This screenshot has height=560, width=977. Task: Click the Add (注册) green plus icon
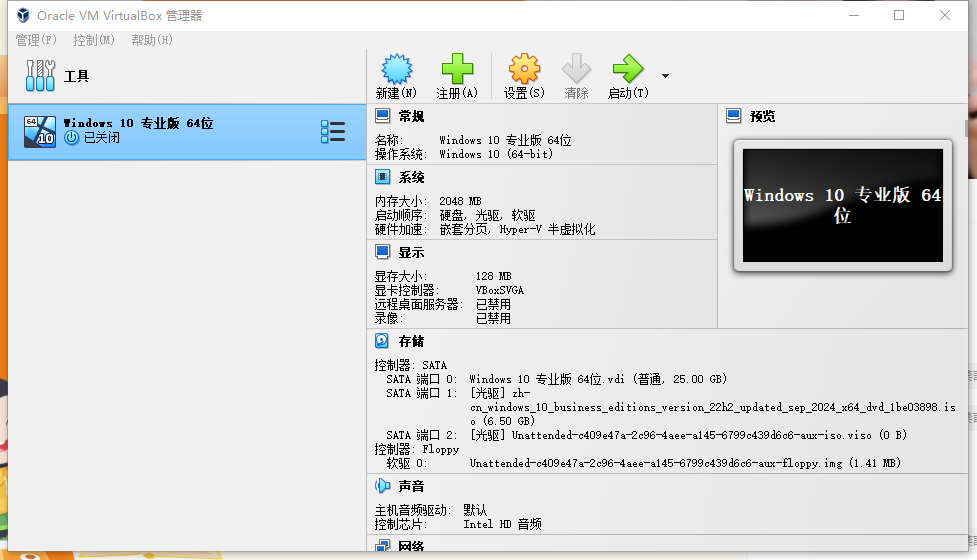pos(457,70)
